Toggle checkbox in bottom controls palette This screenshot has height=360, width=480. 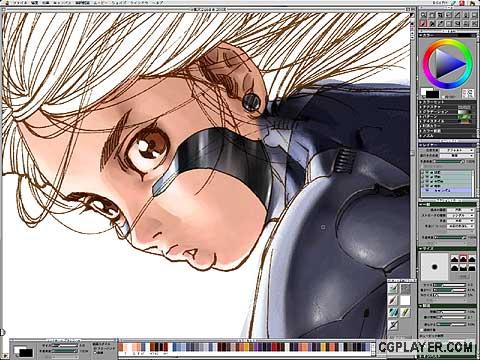click(95, 352)
